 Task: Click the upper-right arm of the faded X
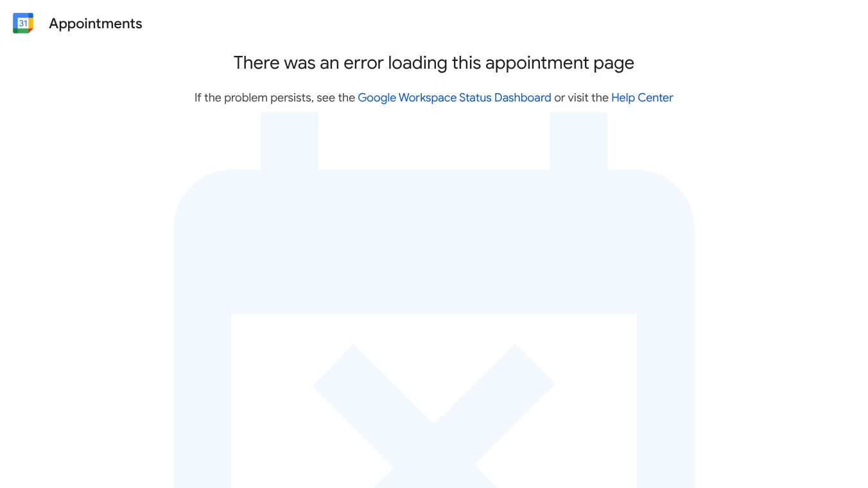(496, 384)
